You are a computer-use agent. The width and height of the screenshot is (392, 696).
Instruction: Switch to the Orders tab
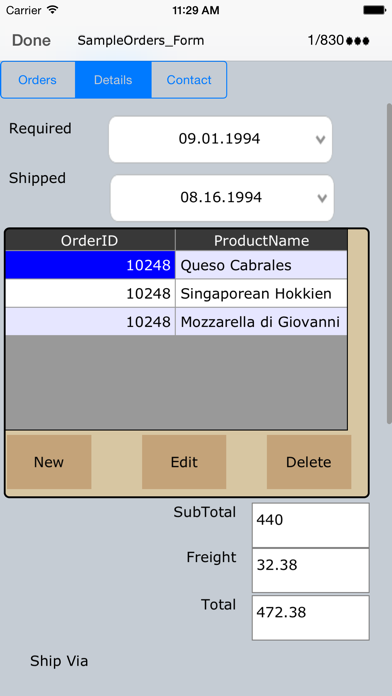tap(38, 80)
